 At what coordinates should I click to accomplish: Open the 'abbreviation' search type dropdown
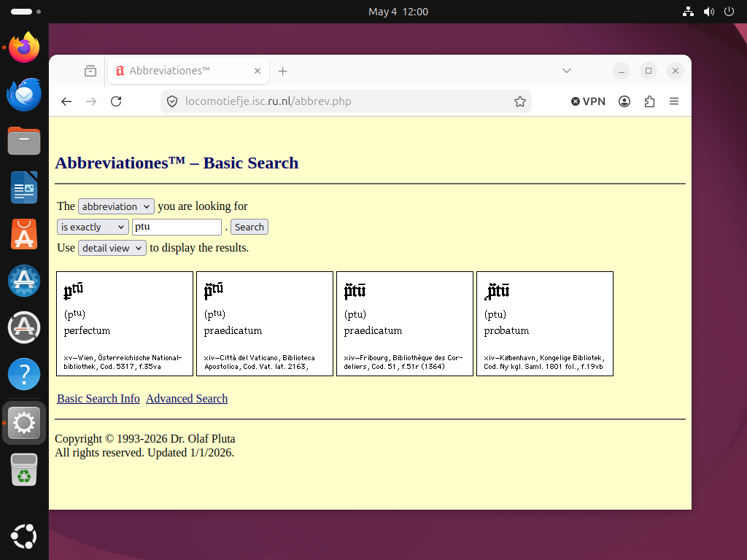[116, 206]
